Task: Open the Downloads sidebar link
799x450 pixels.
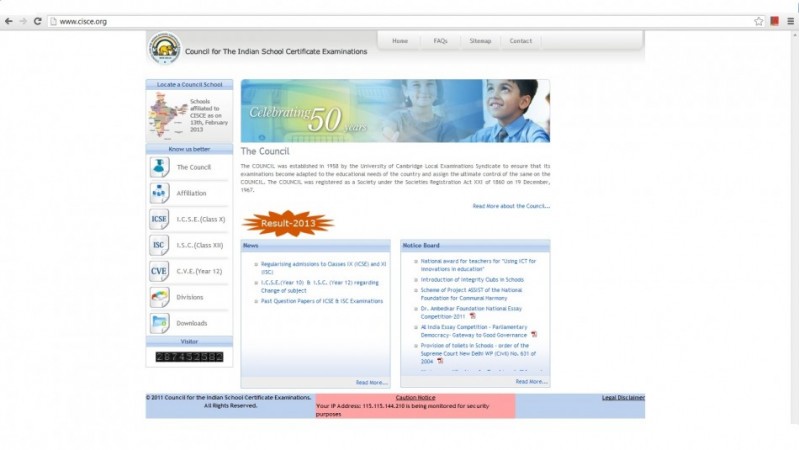Action: [x=192, y=323]
